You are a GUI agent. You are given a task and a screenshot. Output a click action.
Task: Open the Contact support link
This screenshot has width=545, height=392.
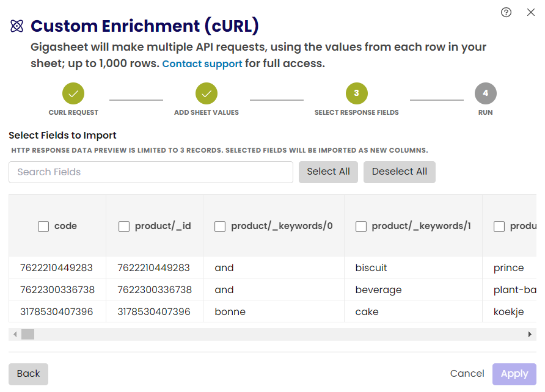203,64
